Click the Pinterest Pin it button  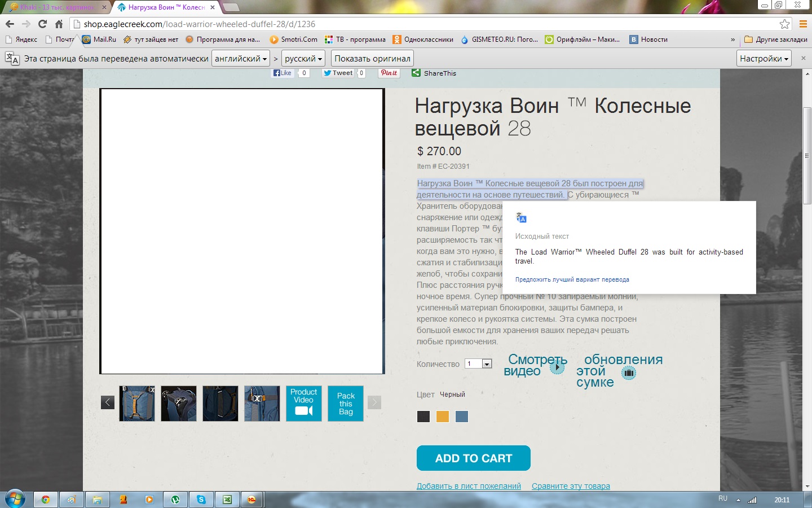(389, 73)
